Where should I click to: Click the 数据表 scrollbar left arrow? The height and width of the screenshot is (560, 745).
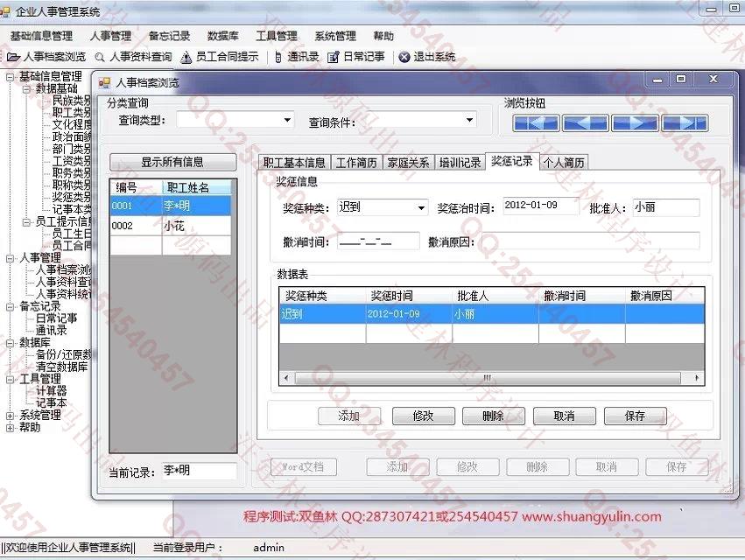click(286, 378)
